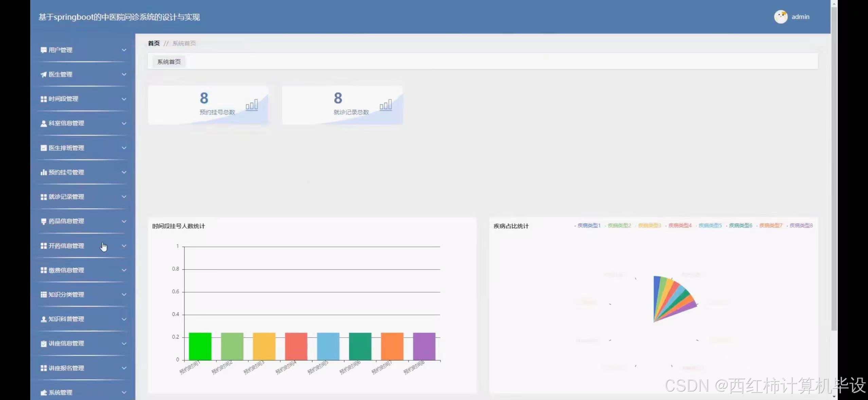Click chart icon on 预约挂号总数 card
This screenshot has height=400, width=868.
tap(252, 105)
